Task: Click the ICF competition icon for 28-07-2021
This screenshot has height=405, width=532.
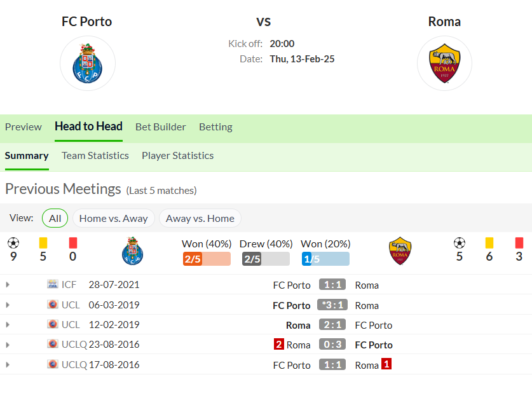Action: (52, 284)
